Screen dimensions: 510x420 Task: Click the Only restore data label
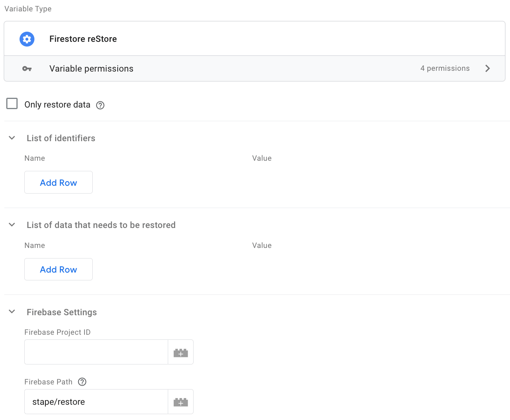click(57, 105)
